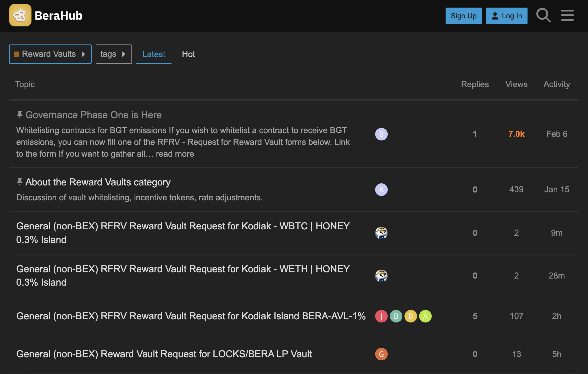Click the 9m activity time
Viewport: 588px width, 374px height.
tap(557, 233)
